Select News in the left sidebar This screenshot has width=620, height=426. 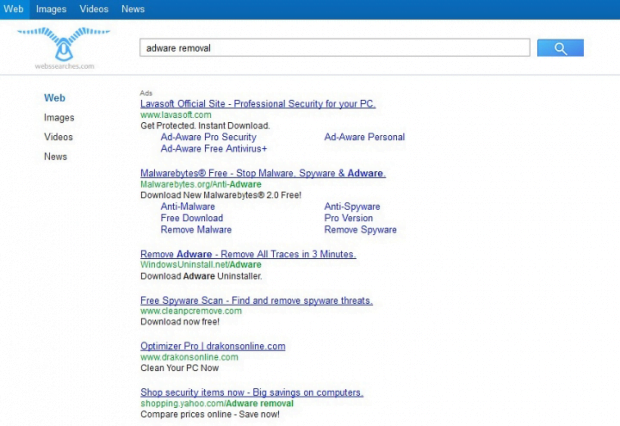click(55, 156)
